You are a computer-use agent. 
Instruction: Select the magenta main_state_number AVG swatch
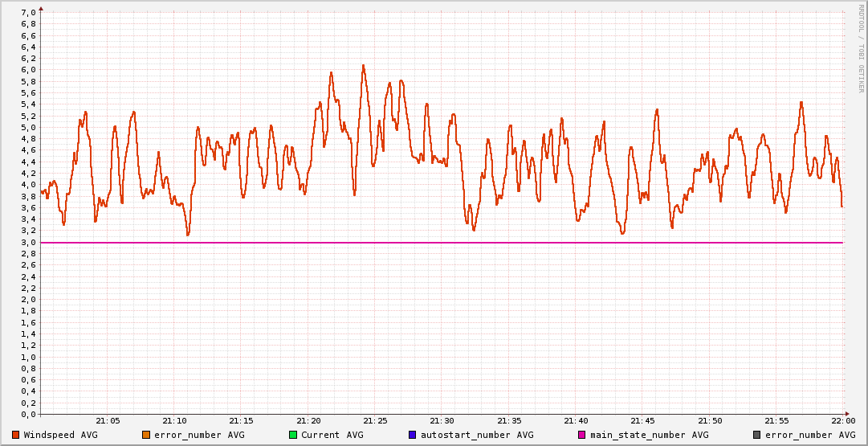582,435
